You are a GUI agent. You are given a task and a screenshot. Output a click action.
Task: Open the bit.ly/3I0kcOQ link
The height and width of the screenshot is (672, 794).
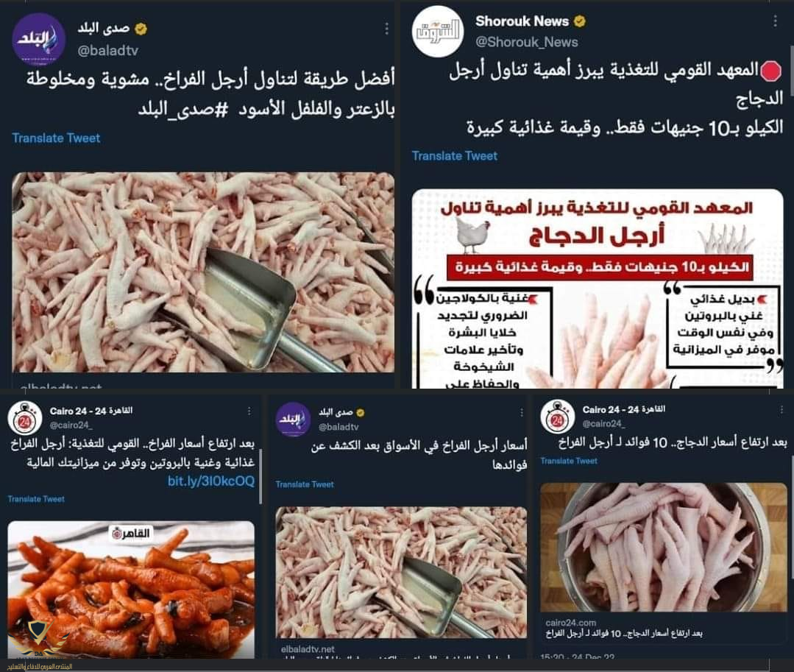click(211, 481)
